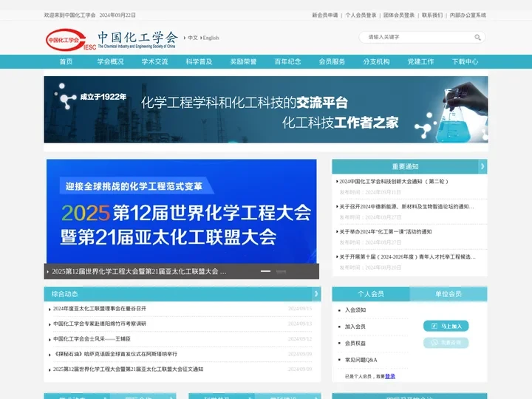Image resolution: width=532 pixels, height=399 pixels.
Task: Switch to the 个人会员 tab
Action: tap(371, 294)
